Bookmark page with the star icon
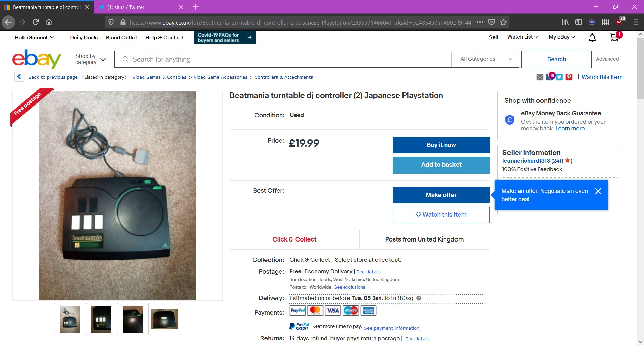644x345 pixels. pos(503,22)
